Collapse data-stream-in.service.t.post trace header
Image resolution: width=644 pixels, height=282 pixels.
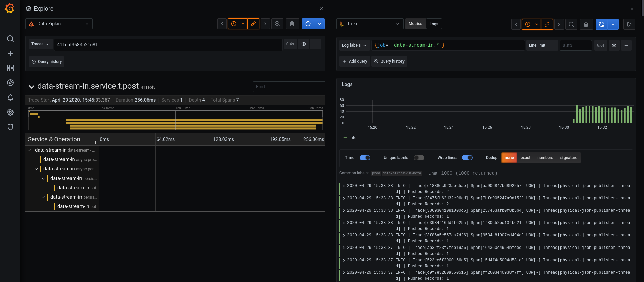click(32, 87)
